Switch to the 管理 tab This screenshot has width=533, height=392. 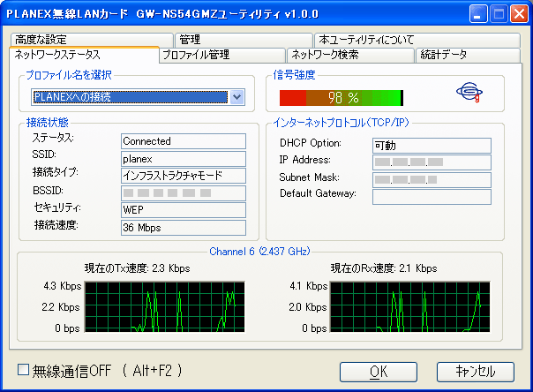244,40
